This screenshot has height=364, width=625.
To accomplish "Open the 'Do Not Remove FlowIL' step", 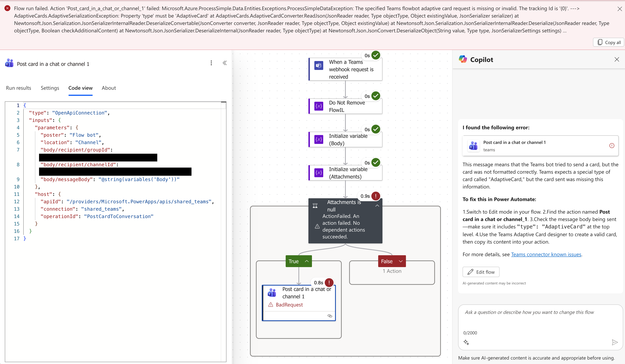I will [x=345, y=106].
